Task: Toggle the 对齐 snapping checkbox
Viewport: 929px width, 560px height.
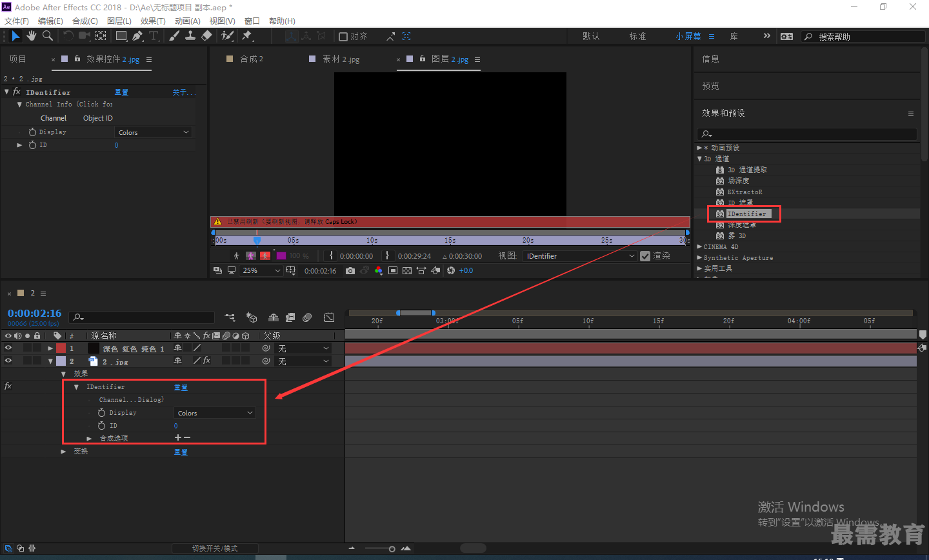Action: [343, 37]
